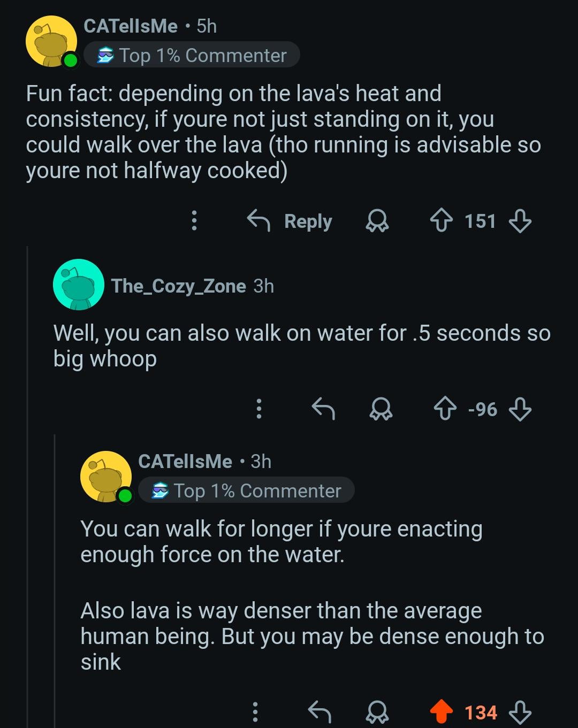This screenshot has height=728, width=578.
Task: Downvote the 134-point reply
Action: point(520,712)
